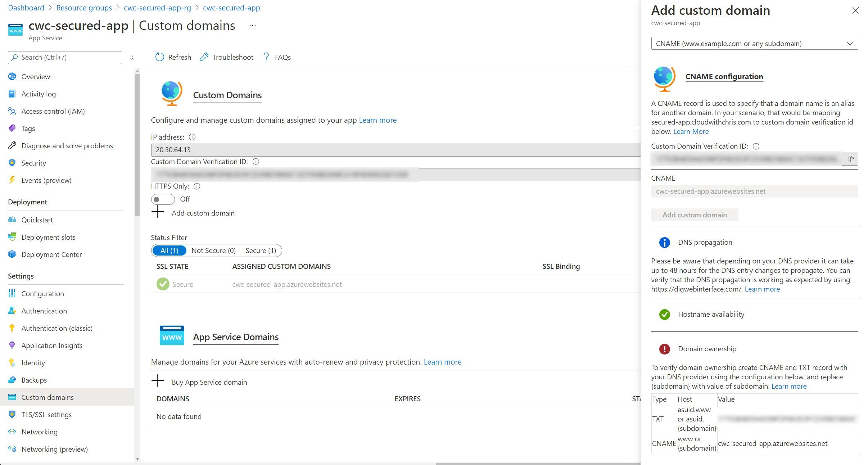This screenshot has width=868, height=465.
Task: Open Diagnose and solve problems
Action: click(x=67, y=145)
